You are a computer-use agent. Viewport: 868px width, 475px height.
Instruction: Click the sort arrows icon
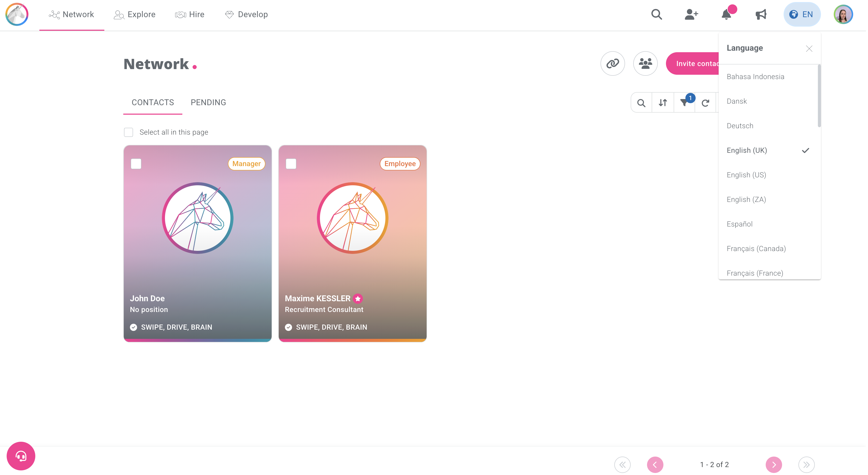662,103
